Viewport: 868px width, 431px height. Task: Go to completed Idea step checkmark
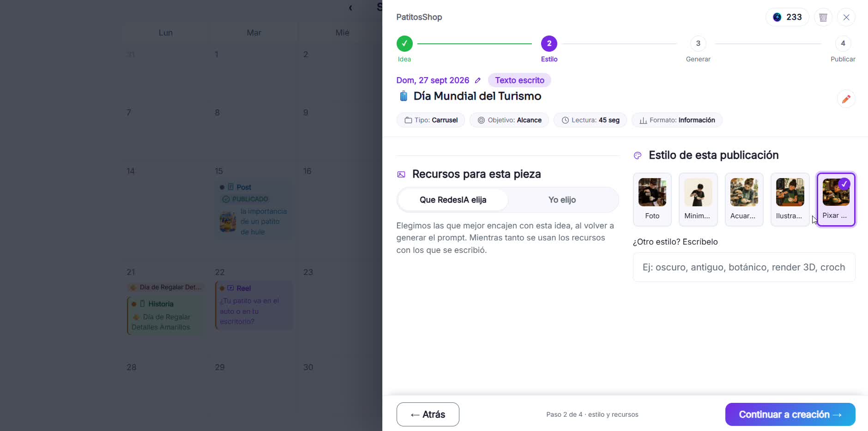[404, 43]
